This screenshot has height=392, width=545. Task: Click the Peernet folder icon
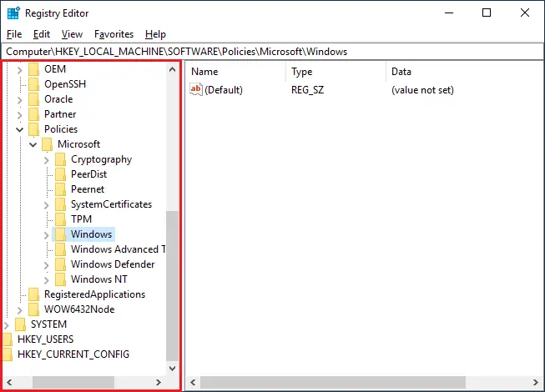(60, 189)
